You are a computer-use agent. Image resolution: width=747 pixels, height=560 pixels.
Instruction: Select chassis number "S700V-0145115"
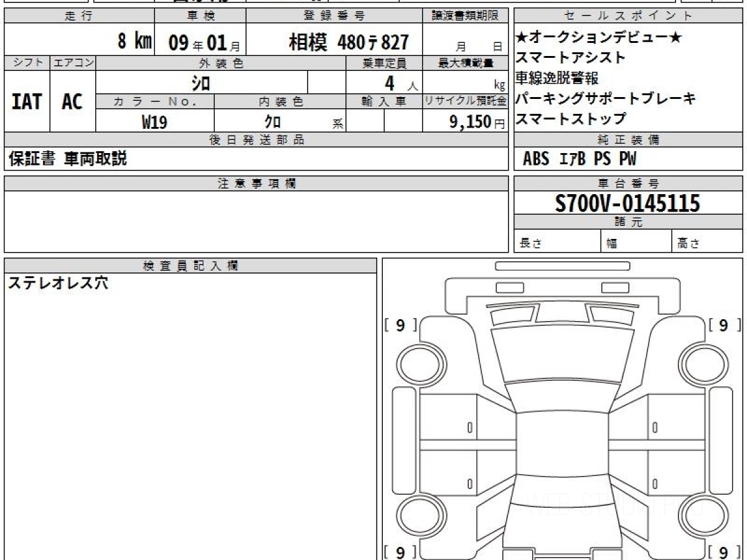tap(627, 203)
